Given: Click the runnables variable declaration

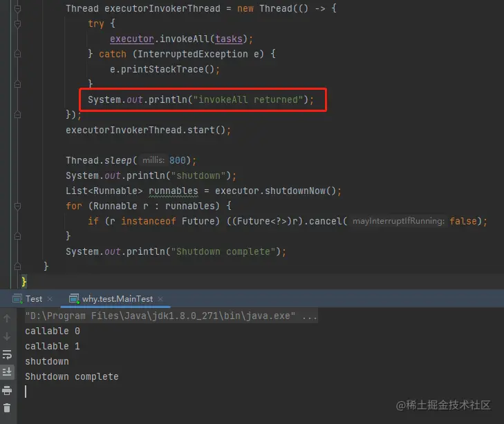Looking at the screenshot, I should (174, 191).
